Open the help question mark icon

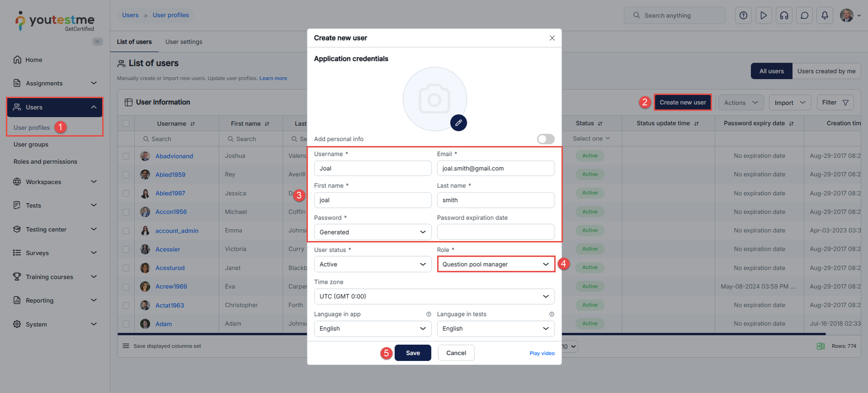(x=743, y=15)
